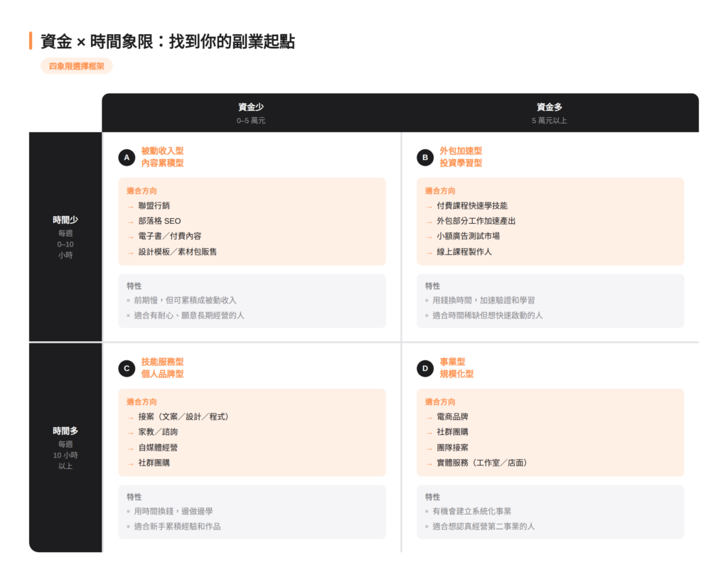Select the circular C quadrant badge
Viewport: 728px width, 582px height.
(x=127, y=368)
